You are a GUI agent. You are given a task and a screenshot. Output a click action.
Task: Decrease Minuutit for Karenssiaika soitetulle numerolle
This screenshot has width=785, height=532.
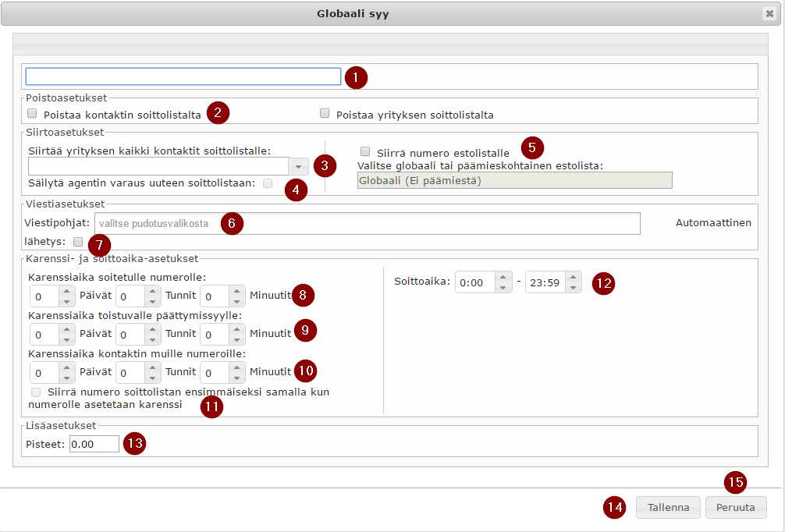[236, 301]
